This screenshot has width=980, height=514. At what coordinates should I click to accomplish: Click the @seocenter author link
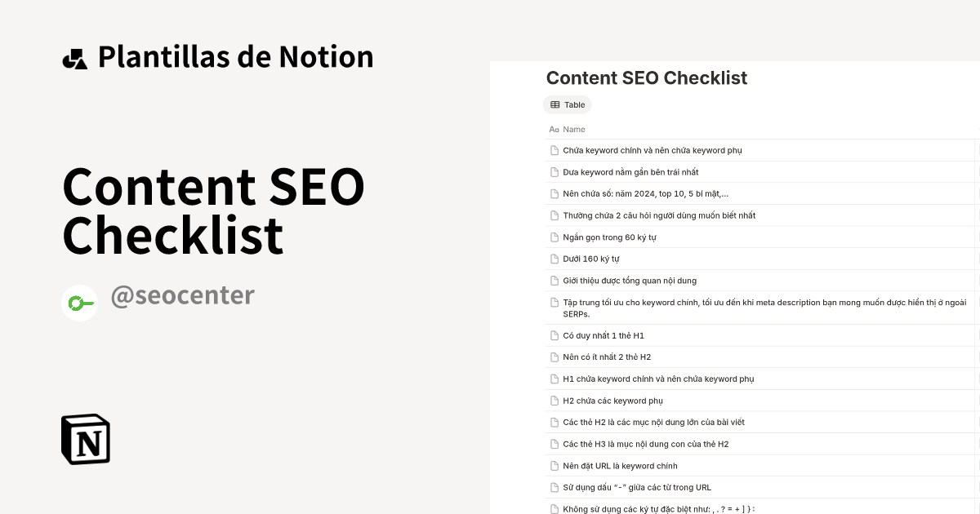[x=183, y=295]
